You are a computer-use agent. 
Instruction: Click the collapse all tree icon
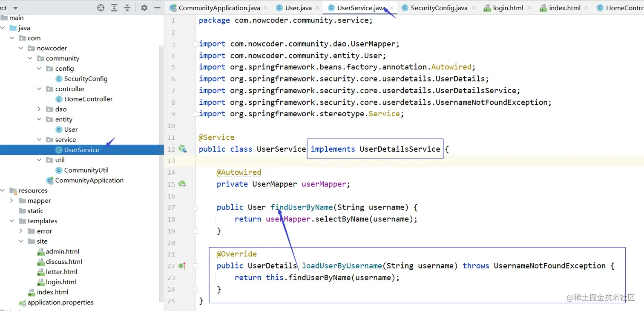pos(127,8)
